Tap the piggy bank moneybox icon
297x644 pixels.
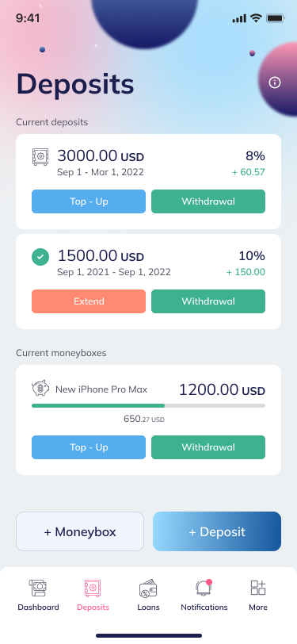[x=40, y=388]
